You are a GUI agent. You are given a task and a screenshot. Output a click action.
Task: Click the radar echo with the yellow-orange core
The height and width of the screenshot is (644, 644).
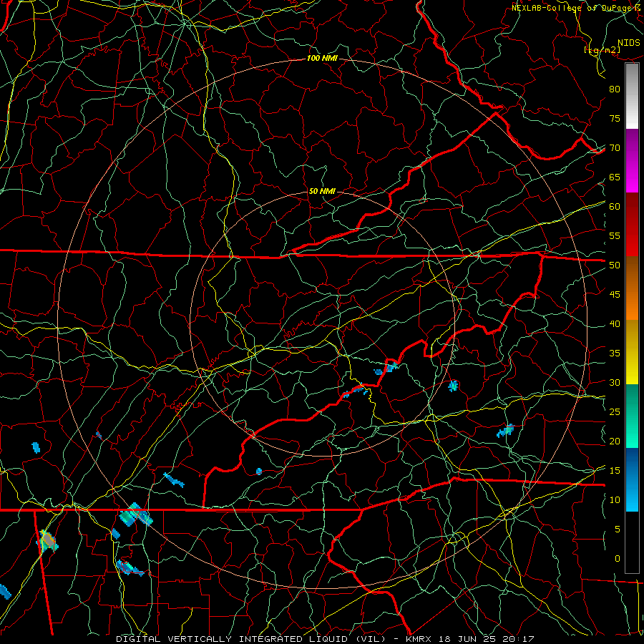click(49, 540)
